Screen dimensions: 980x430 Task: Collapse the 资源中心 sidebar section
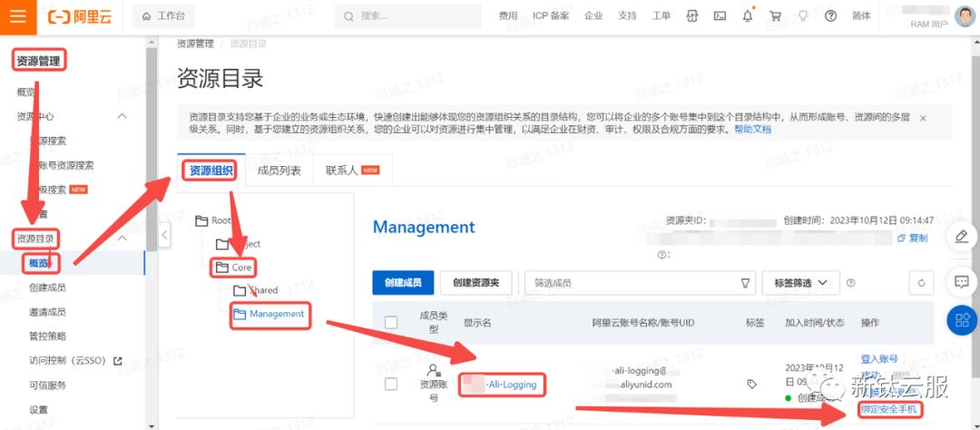point(122,116)
